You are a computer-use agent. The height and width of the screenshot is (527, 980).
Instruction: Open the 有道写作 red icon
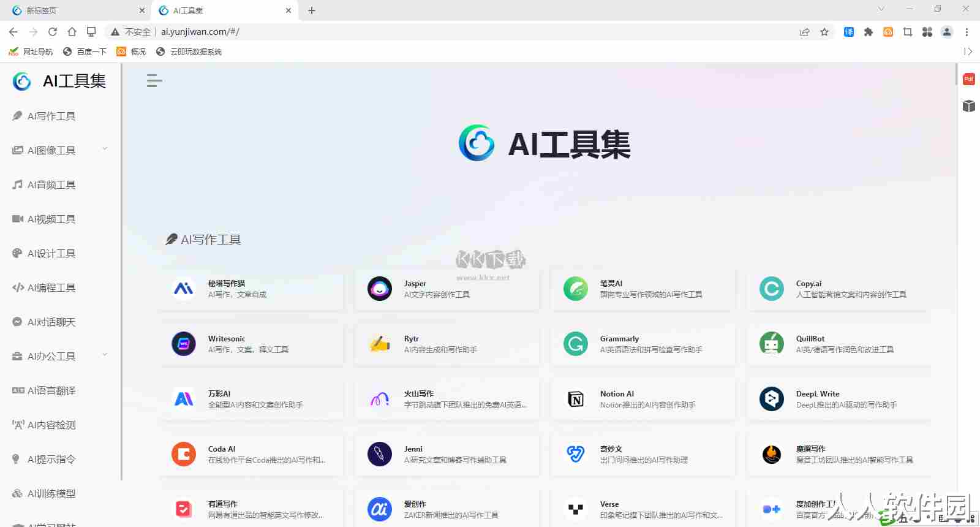184,509
